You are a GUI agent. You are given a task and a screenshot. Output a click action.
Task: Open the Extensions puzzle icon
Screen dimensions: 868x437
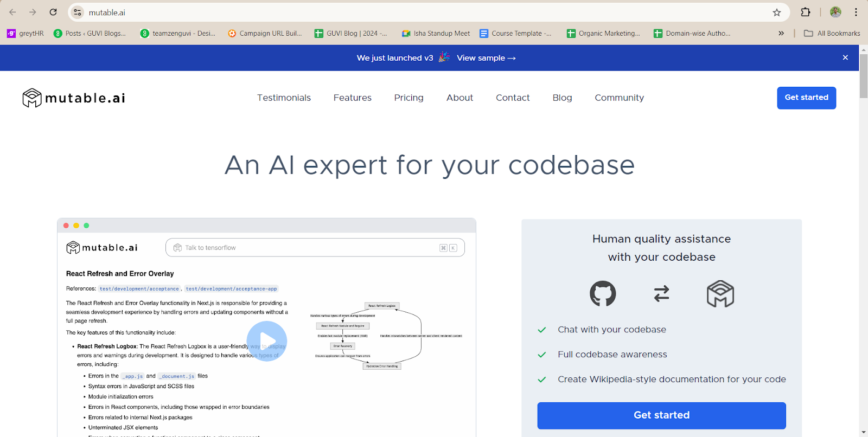point(806,12)
